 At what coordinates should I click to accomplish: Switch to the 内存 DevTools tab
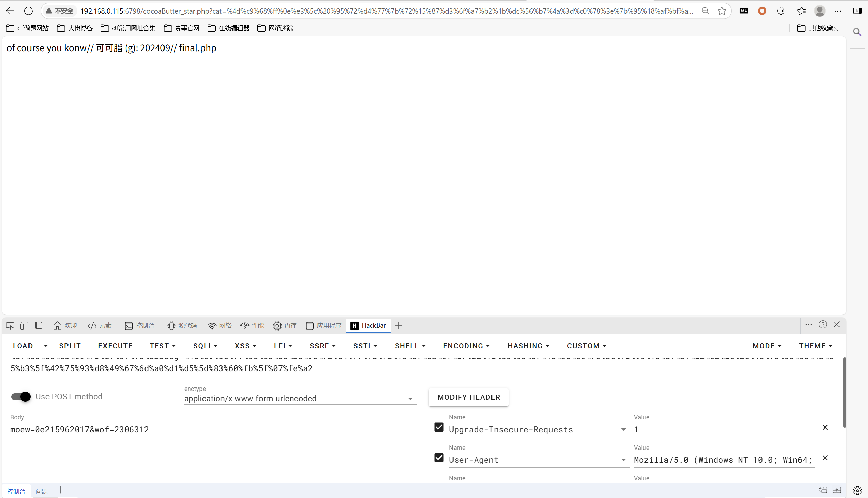285,325
